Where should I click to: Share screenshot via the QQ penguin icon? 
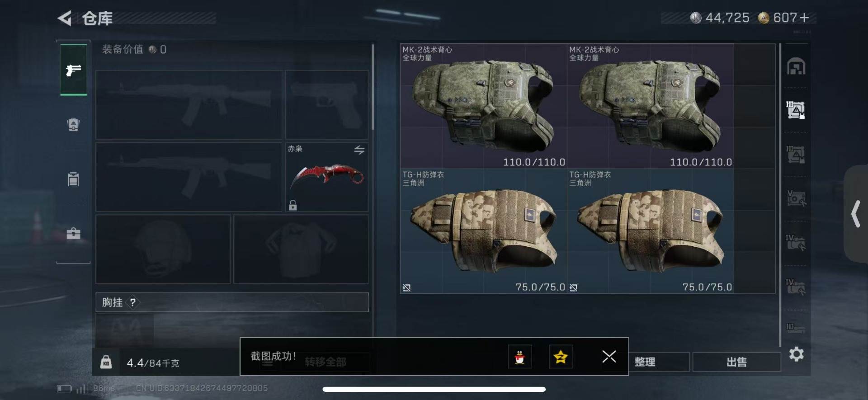tap(520, 357)
